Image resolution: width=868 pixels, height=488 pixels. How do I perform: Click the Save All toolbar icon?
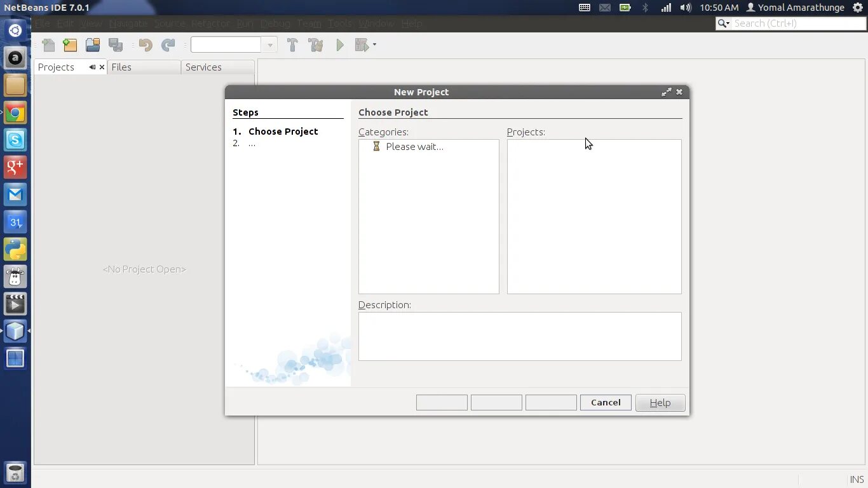click(x=116, y=45)
